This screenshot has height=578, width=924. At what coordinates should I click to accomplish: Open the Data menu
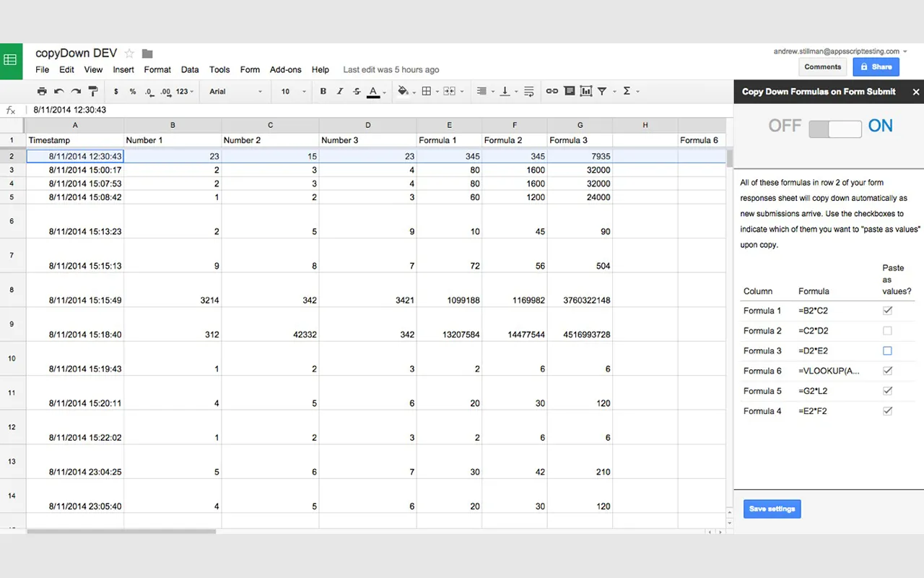pos(190,70)
